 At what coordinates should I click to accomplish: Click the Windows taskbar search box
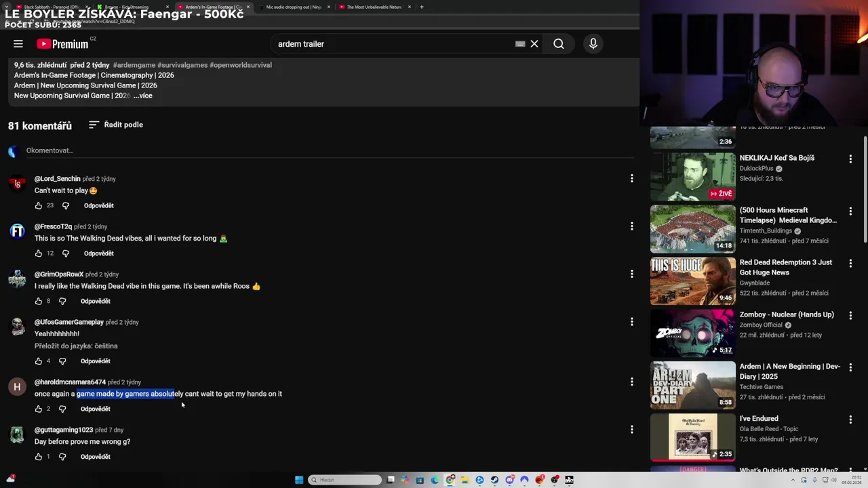point(344,480)
